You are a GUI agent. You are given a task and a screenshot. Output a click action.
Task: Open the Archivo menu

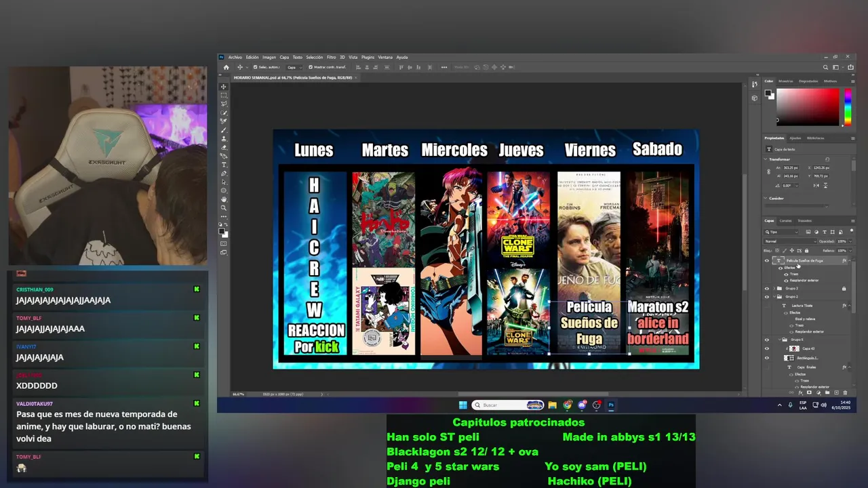235,57
